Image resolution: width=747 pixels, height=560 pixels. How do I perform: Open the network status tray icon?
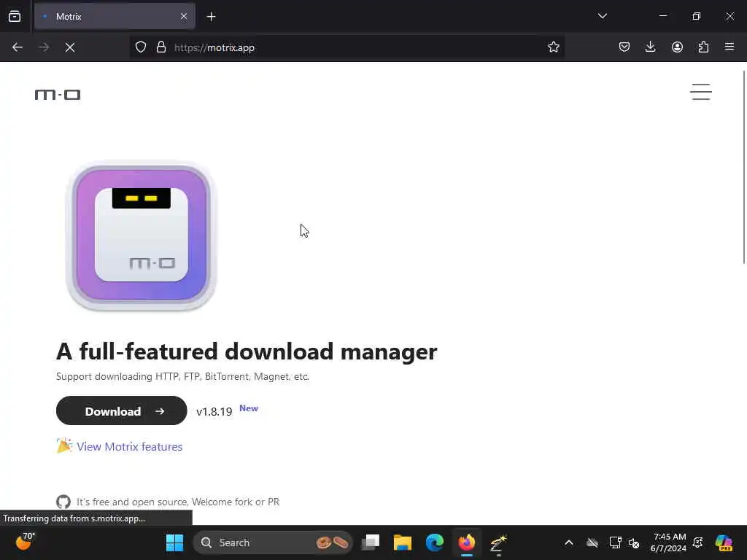615,542
